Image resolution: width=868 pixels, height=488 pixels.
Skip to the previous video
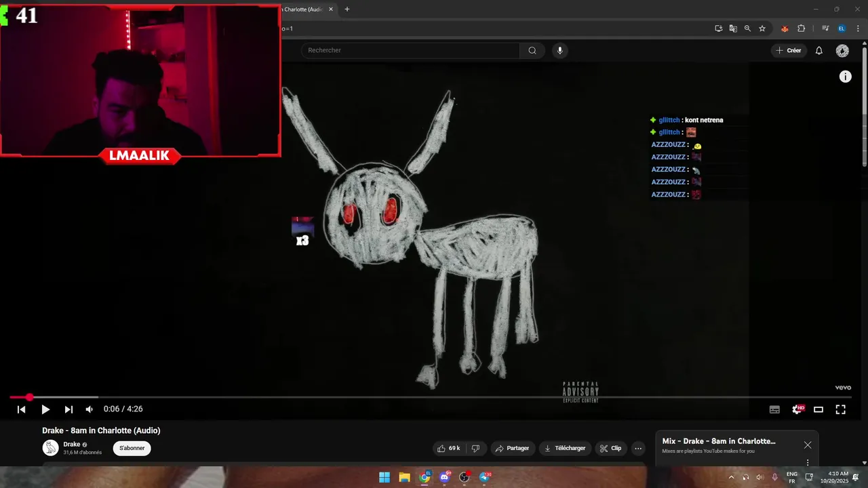pos(21,409)
